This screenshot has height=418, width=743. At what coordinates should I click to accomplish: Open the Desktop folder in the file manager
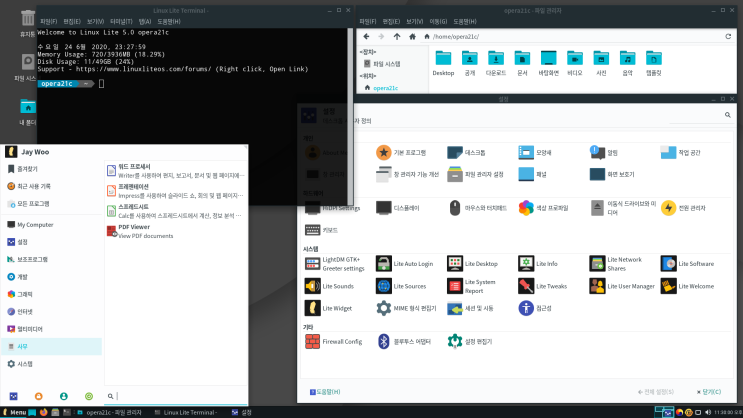(x=443, y=63)
